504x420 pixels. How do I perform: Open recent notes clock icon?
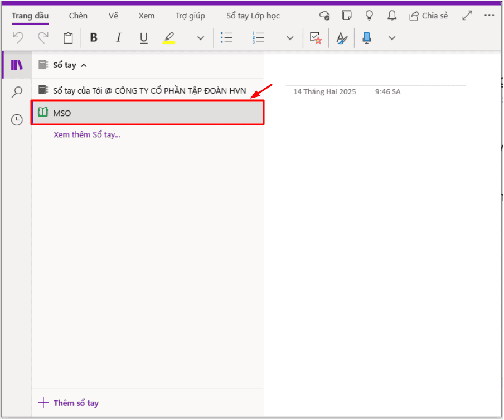(17, 120)
